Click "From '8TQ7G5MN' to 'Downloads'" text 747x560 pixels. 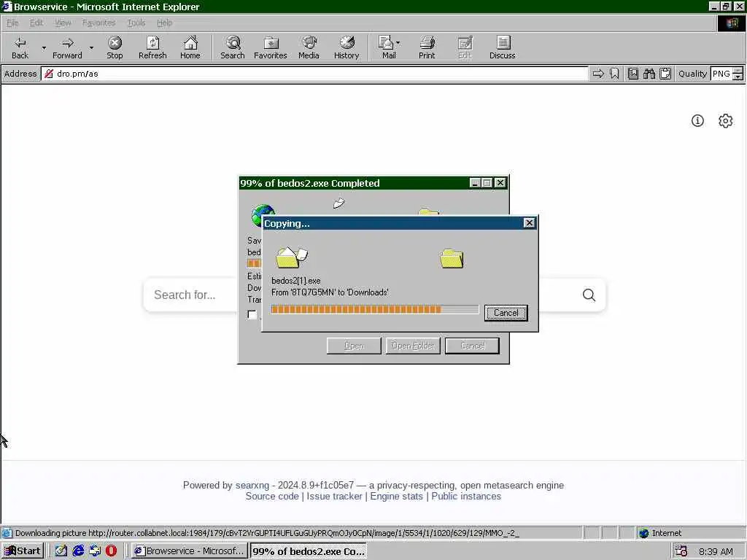[330, 292]
